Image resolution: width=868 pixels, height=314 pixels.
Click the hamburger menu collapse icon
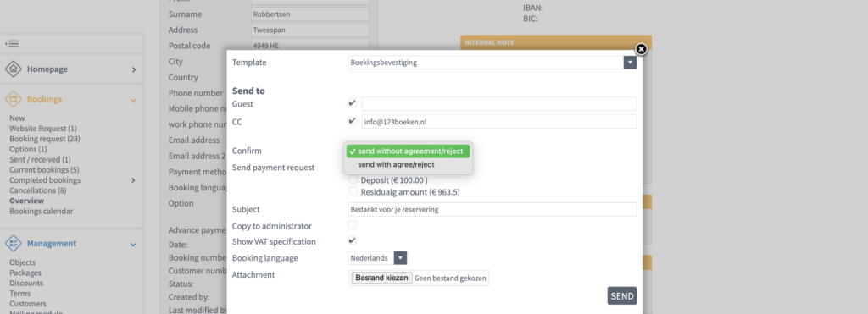[x=12, y=44]
